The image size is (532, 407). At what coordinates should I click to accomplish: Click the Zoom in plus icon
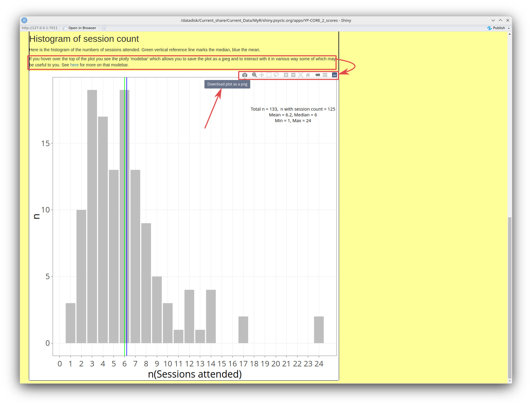[x=286, y=75]
